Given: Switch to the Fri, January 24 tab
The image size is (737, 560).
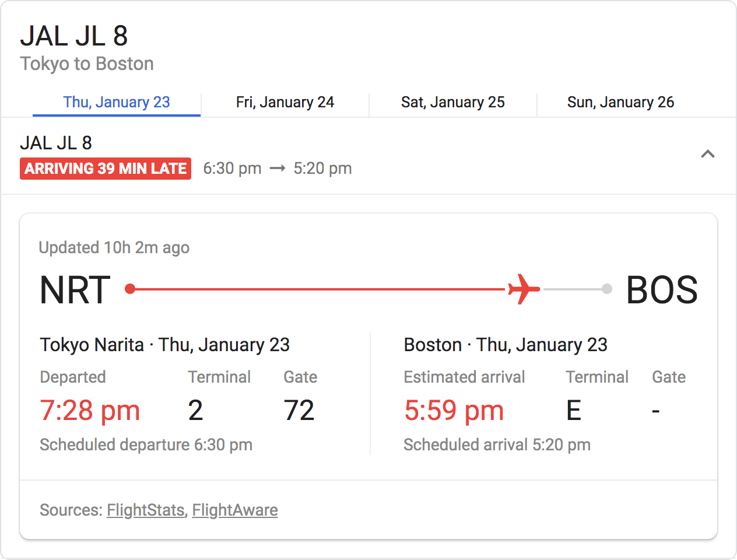Looking at the screenshot, I should coord(285,102).
